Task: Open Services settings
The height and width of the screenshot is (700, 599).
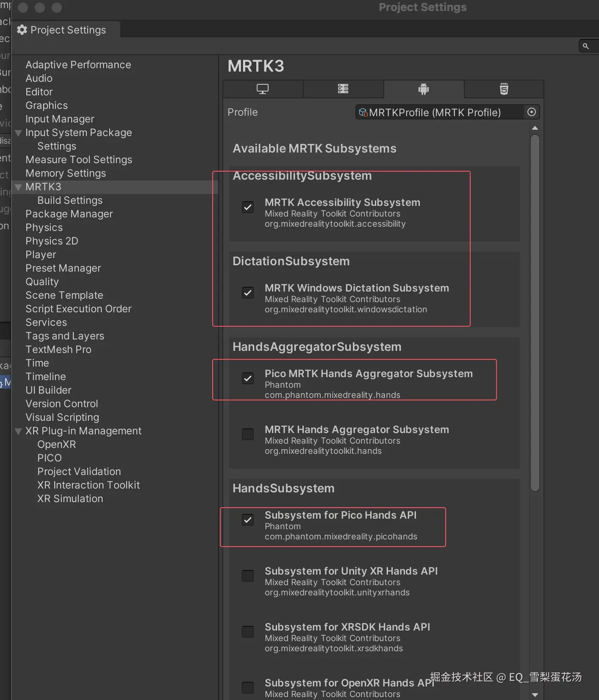Action: pos(46,322)
